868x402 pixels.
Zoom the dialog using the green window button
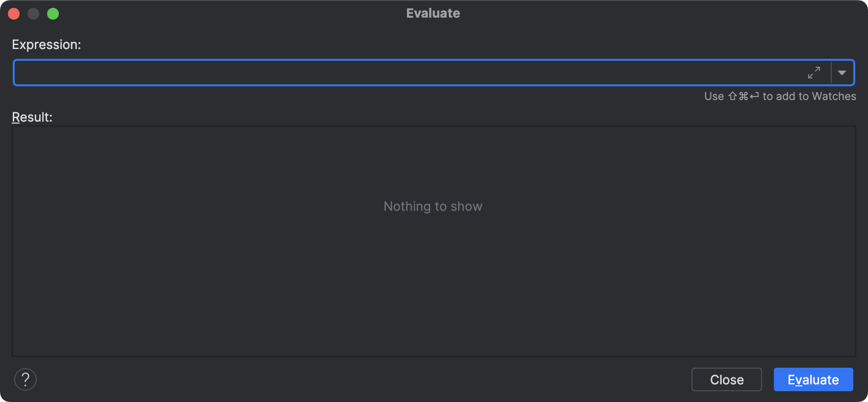click(53, 14)
